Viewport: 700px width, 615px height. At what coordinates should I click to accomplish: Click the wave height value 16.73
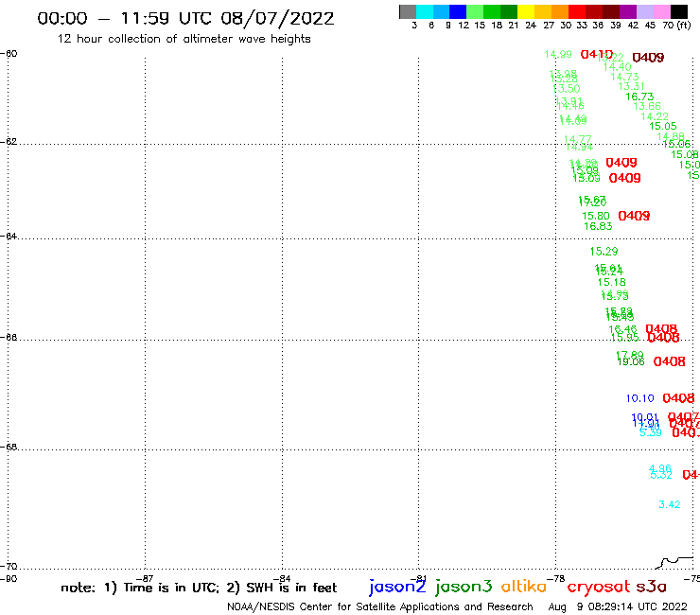(x=639, y=97)
